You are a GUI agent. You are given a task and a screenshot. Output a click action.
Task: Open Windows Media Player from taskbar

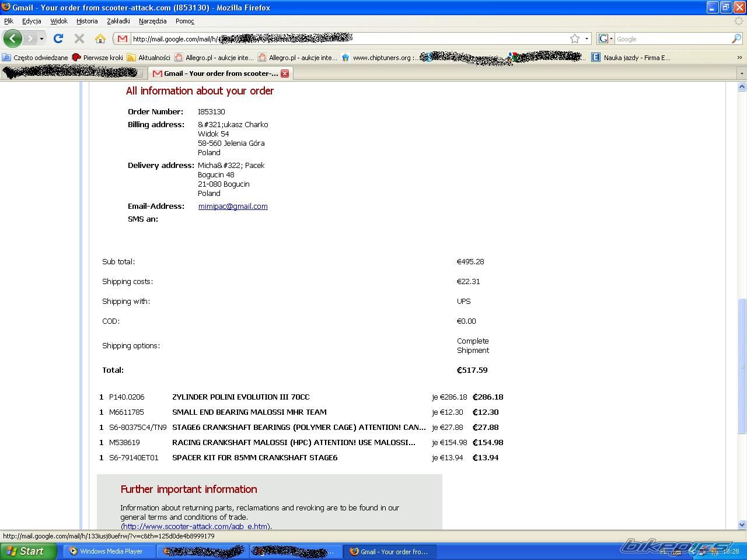(x=106, y=551)
